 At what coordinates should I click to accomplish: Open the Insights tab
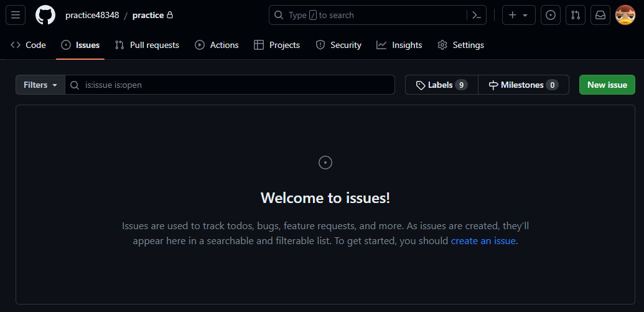click(x=399, y=45)
